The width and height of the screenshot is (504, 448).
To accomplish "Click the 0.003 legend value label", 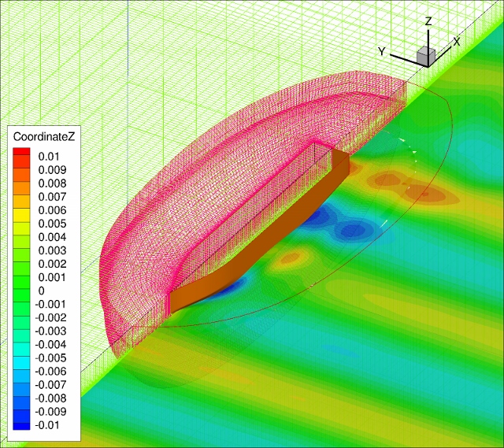I will (x=52, y=250).
